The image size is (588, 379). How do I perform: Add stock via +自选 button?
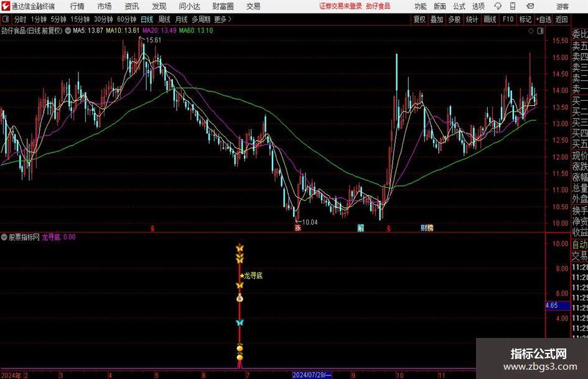pos(543,19)
